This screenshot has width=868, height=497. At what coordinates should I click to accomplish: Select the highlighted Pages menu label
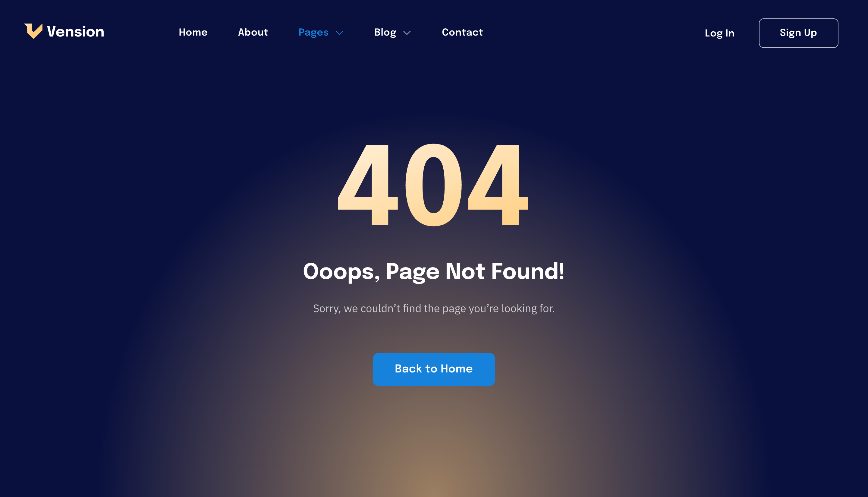[313, 33]
